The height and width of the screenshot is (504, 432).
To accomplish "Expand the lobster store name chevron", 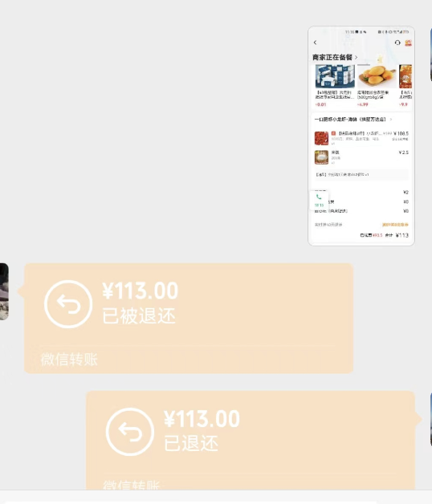I will click(391, 120).
